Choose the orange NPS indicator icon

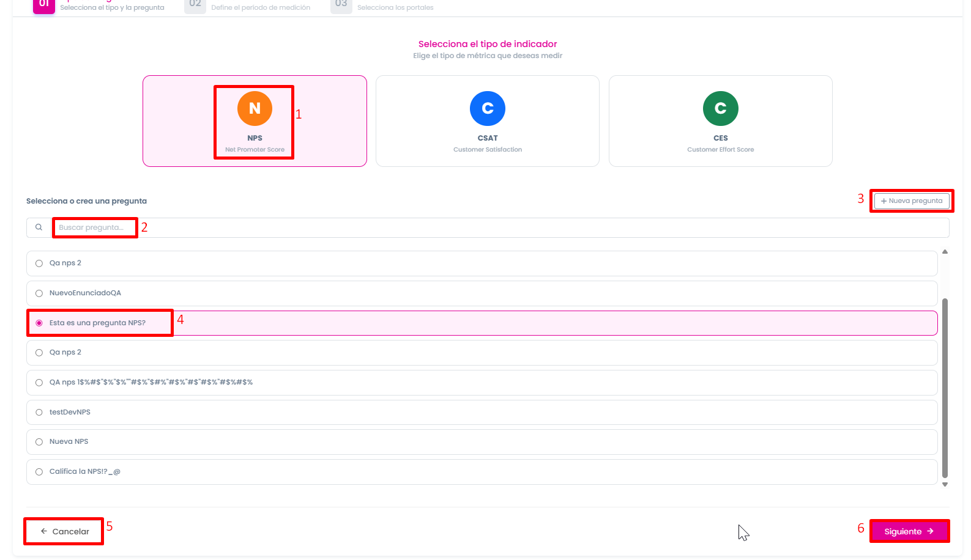255,108
